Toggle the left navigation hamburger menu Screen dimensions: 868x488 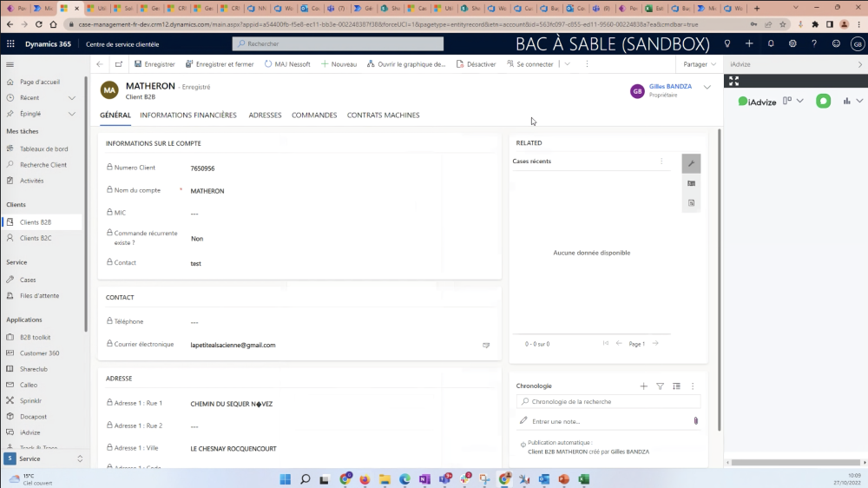coord(10,64)
